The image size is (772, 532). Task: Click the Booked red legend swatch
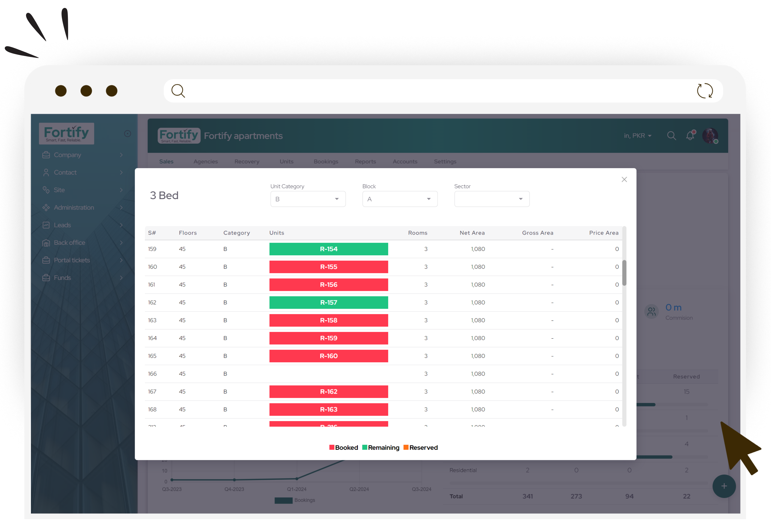tap(332, 447)
